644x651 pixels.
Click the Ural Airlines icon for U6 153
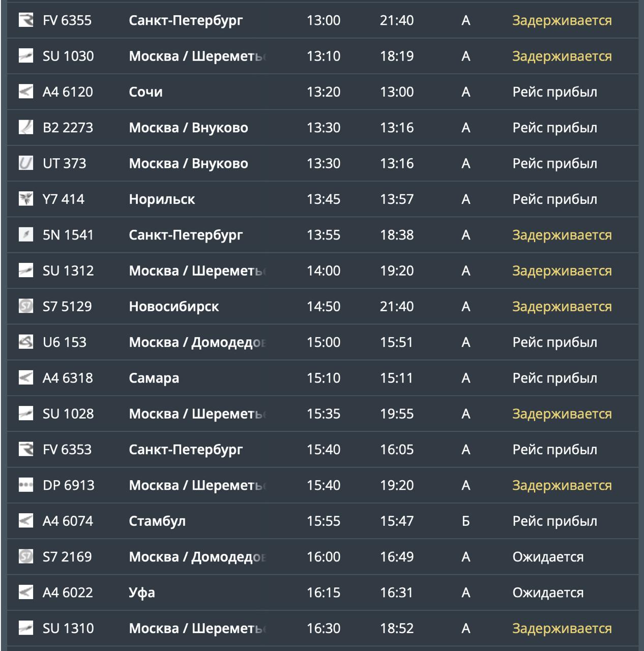25,342
